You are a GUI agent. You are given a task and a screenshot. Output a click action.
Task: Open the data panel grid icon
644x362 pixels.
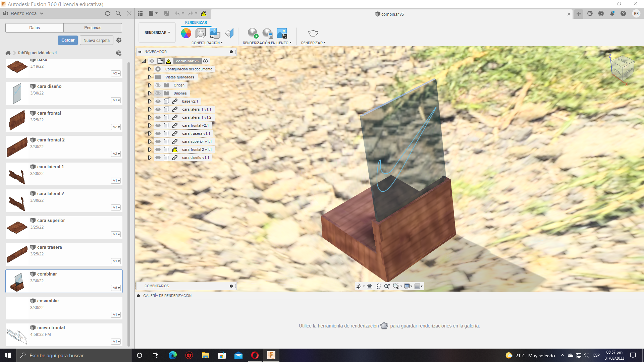pyautogui.click(x=140, y=13)
